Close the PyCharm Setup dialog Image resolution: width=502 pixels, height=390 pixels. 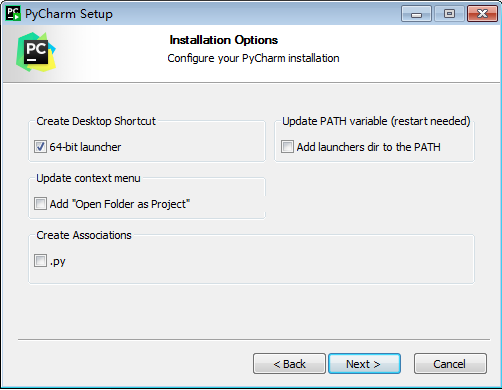click(482, 14)
